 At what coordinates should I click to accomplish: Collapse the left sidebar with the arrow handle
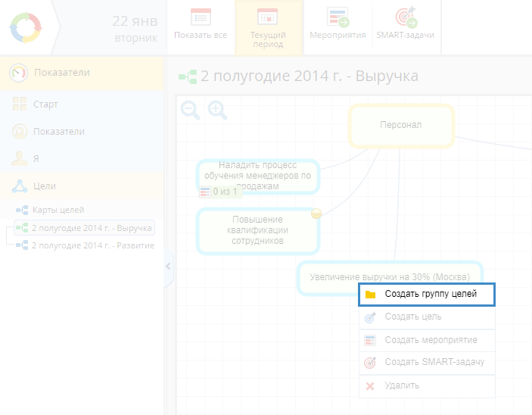(168, 266)
